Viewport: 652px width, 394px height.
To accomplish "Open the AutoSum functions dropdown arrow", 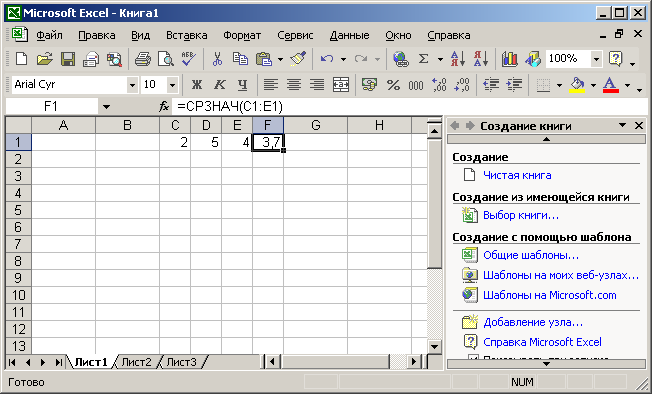I will [440, 59].
